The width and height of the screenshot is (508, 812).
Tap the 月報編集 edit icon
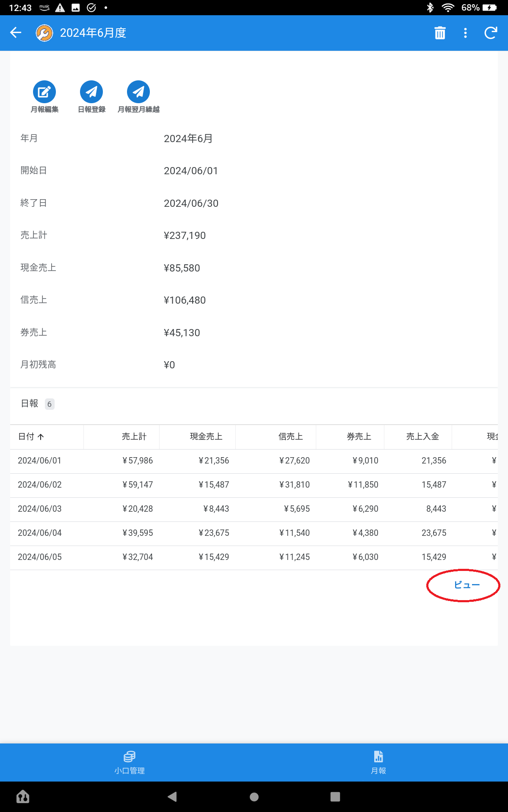click(x=44, y=92)
